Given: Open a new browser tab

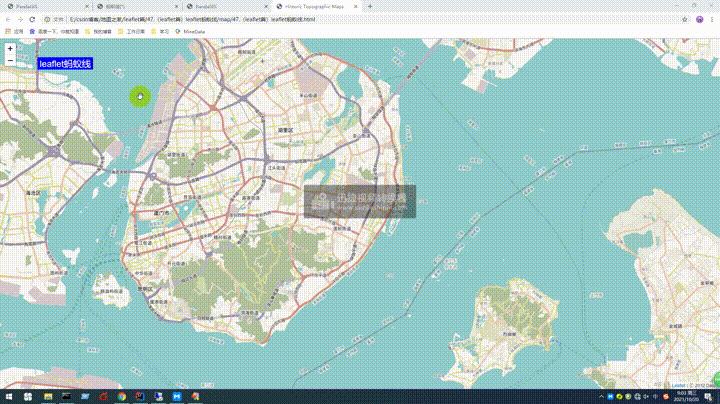Looking at the screenshot, I should [x=370, y=6].
